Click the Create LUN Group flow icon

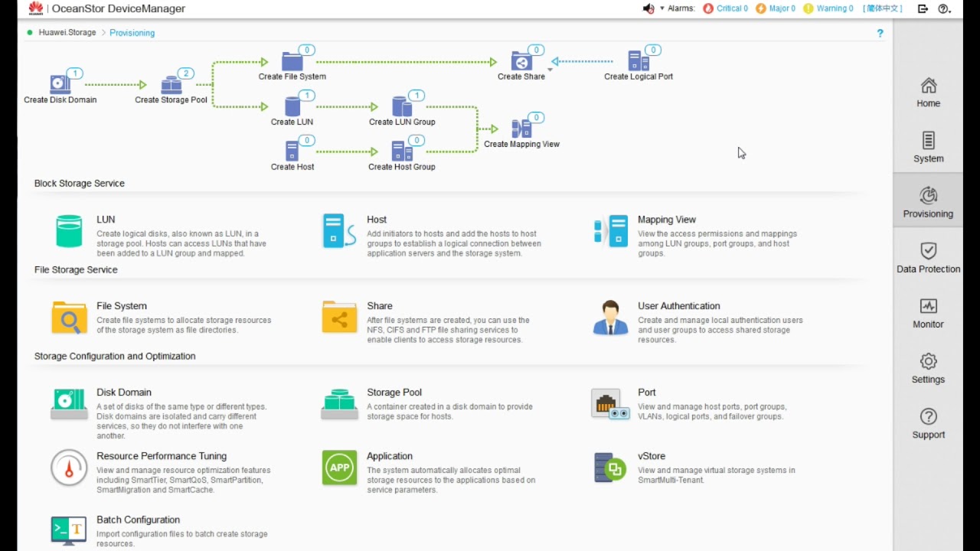[x=402, y=106]
